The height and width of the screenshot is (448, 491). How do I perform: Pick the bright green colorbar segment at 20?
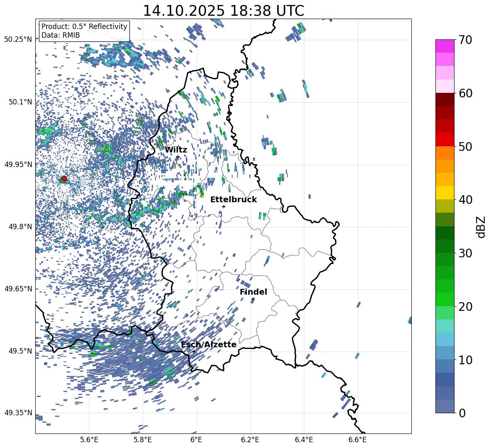pyautogui.click(x=445, y=299)
